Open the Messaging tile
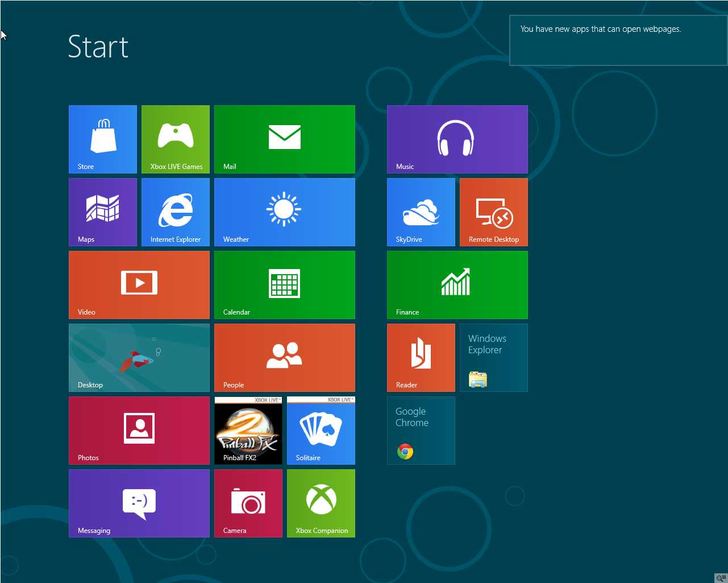 (139, 503)
